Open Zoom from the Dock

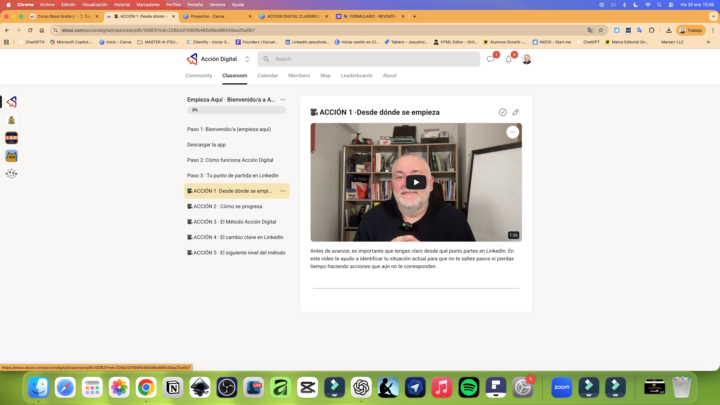point(562,388)
